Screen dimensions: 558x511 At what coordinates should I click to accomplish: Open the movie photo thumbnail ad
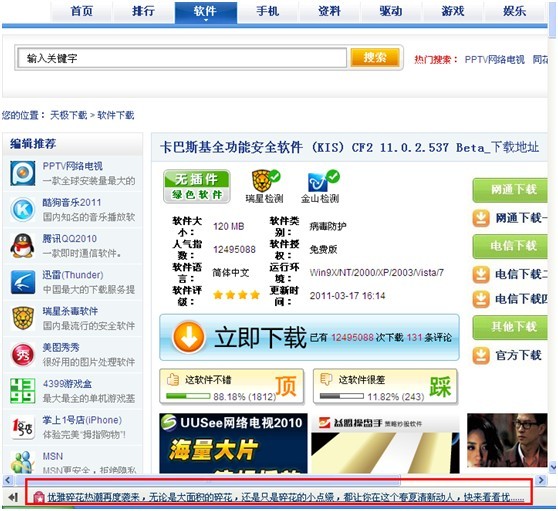pos(507,441)
